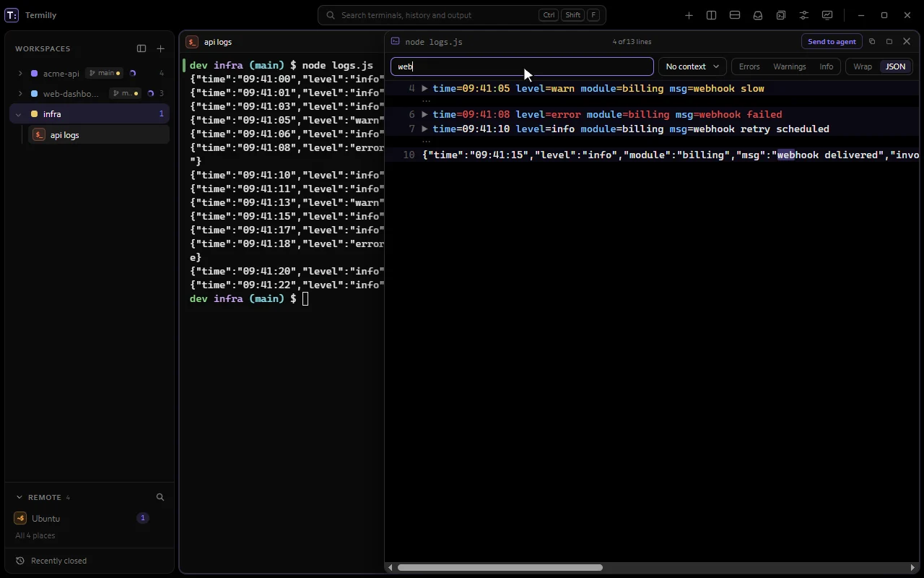Image resolution: width=924 pixels, height=578 pixels.
Task: Add a new workspace with plus icon
Action: [161, 48]
